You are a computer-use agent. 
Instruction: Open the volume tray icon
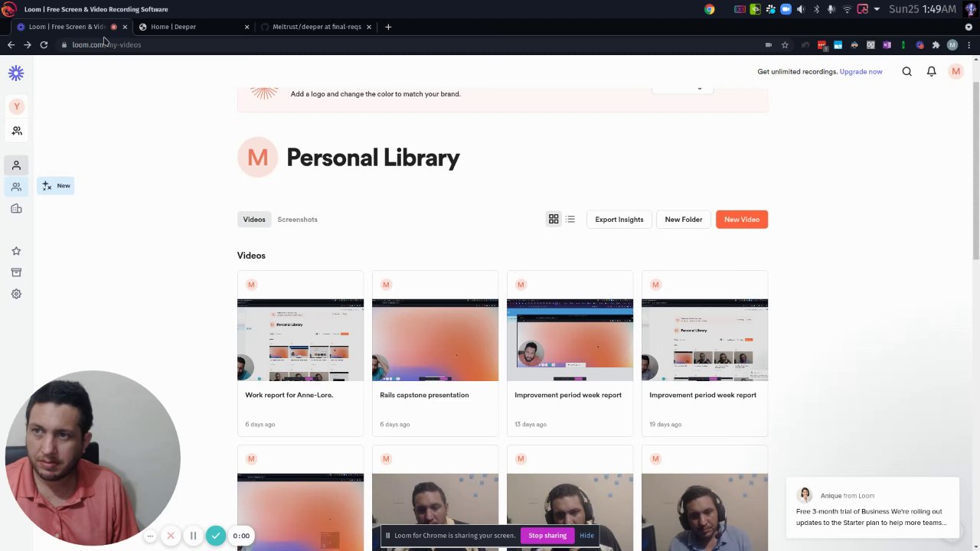tap(801, 9)
